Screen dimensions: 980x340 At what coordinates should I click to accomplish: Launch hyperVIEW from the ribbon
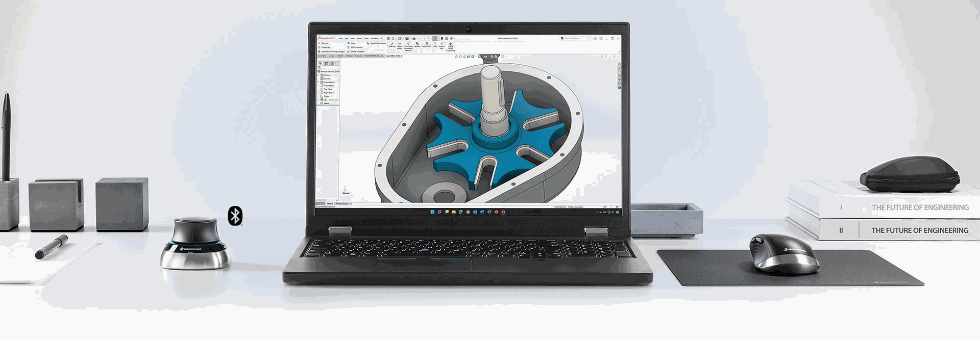(x=427, y=45)
